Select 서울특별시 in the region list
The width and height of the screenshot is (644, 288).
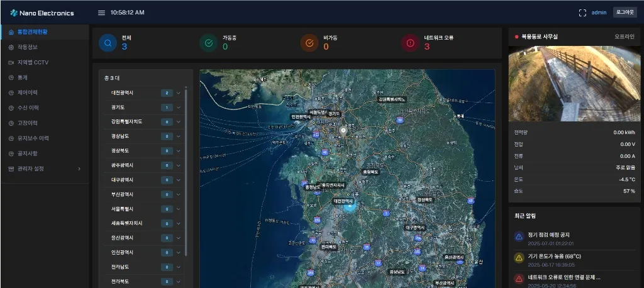[144, 209]
